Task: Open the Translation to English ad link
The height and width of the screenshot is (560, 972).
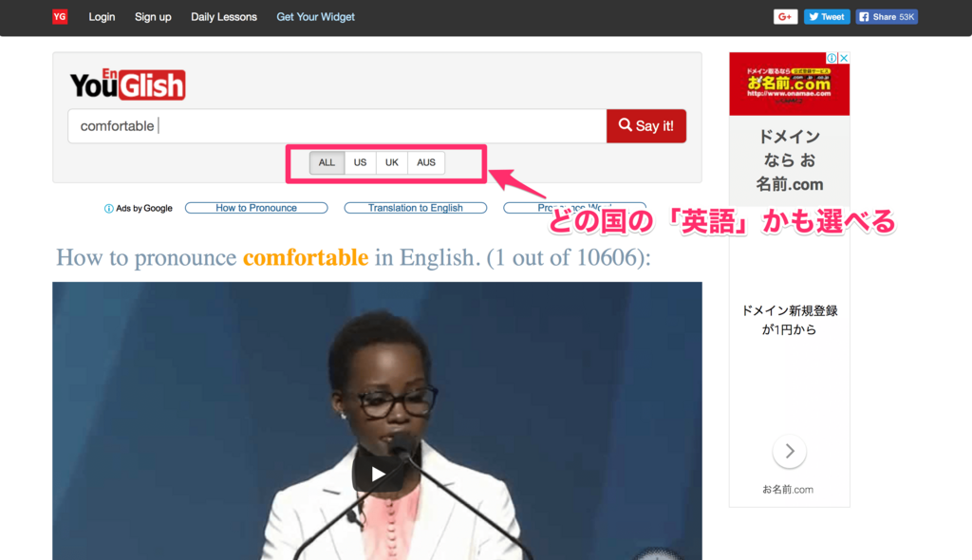Action: 416,208
